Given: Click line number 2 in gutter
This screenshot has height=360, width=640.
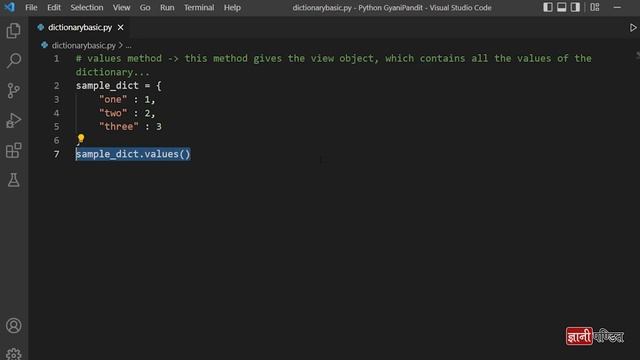Looking at the screenshot, I should pyautogui.click(x=56, y=86).
